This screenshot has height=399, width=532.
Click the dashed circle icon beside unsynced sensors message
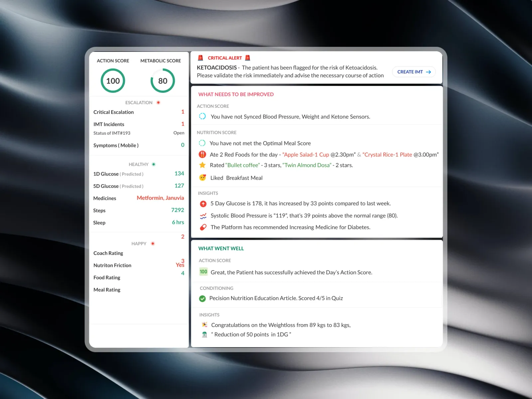click(202, 116)
